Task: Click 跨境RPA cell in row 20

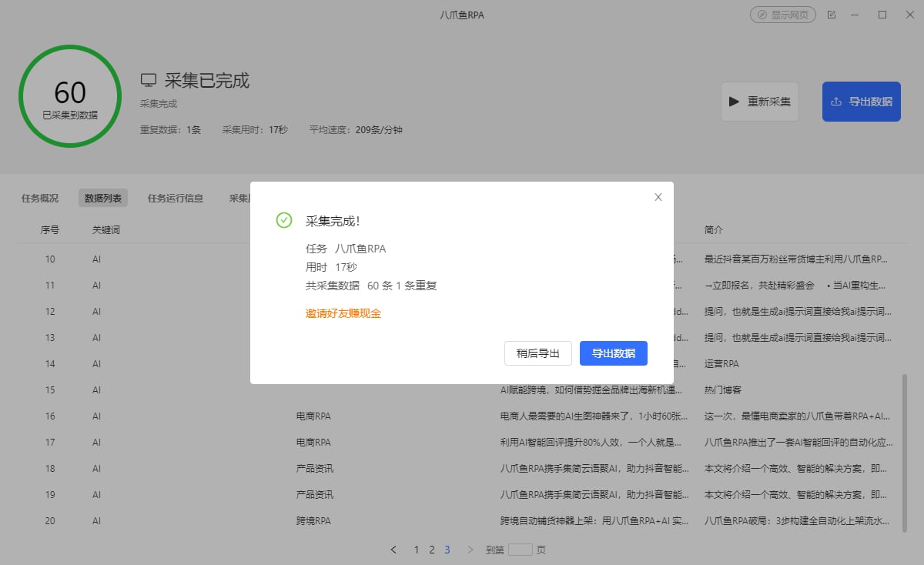Action: pos(313,521)
